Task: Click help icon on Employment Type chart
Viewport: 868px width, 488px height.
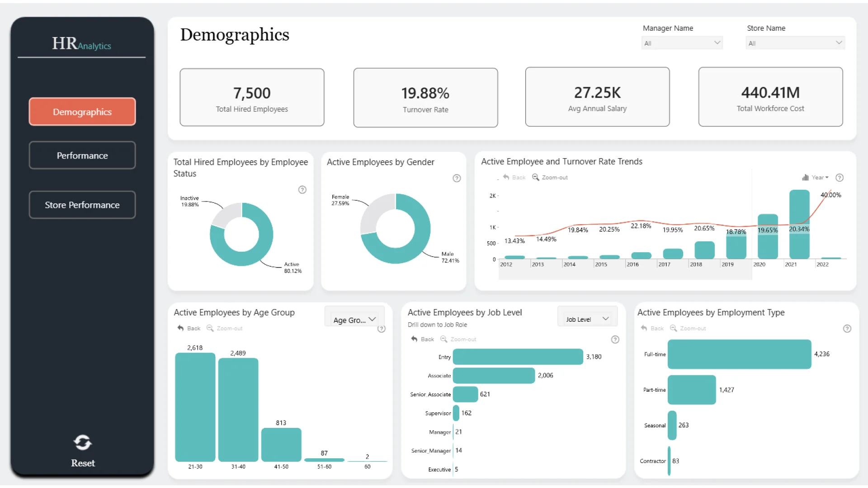Action: coord(847,328)
